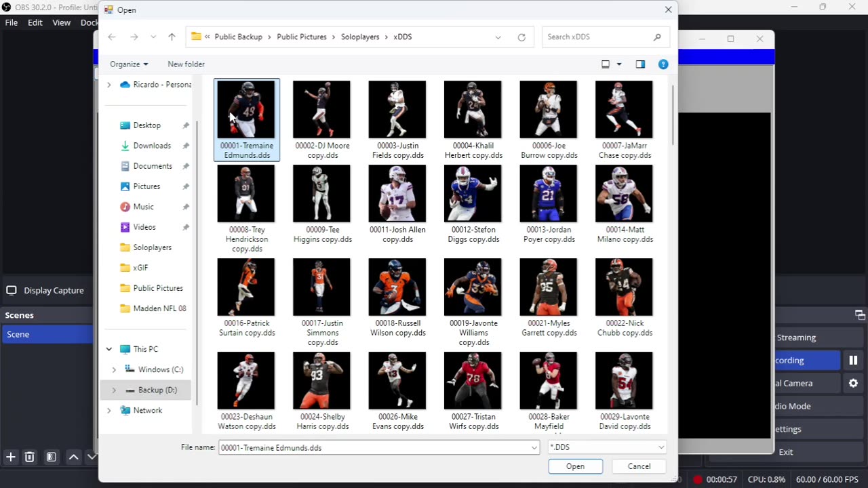Click the Back navigation arrow
Viewport: 868px width, 488px height.
(x=112, y=37)
